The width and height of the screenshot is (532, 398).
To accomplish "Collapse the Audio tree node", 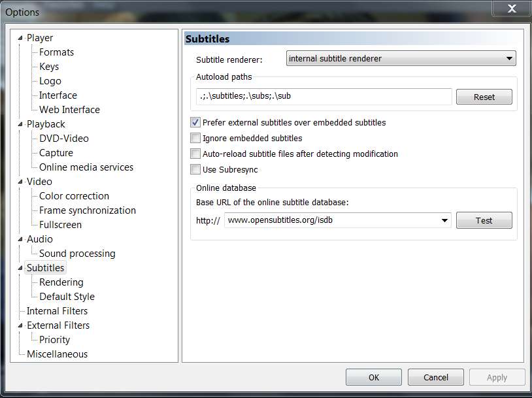I will (20, 239).
